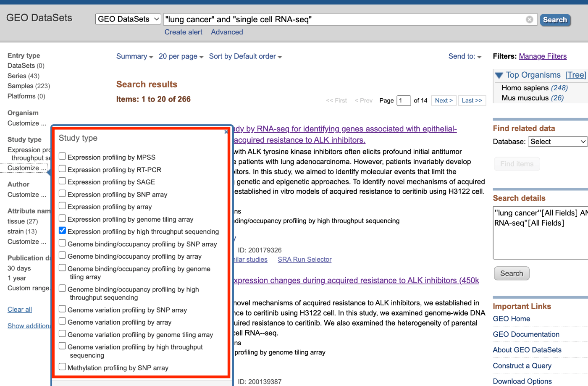The width and height of the screenshot is (588, 386).
Task: Click in the Search details text area
Action: click(x=541, y=233)
